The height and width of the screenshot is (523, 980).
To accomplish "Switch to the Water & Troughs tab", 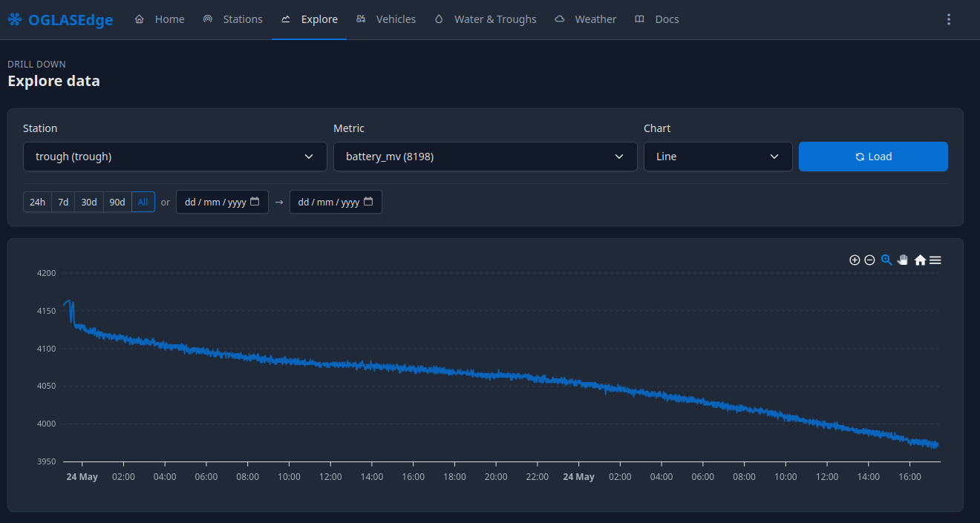I will click(x=486, y=19).
